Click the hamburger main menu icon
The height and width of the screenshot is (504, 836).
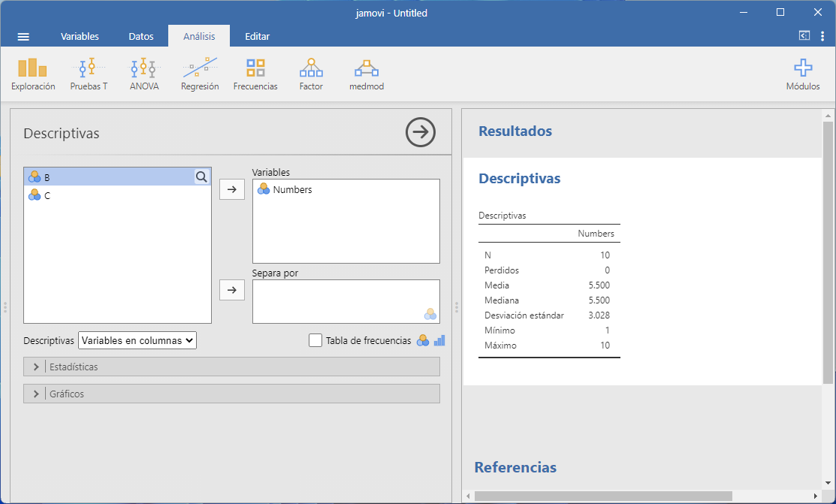23,36
